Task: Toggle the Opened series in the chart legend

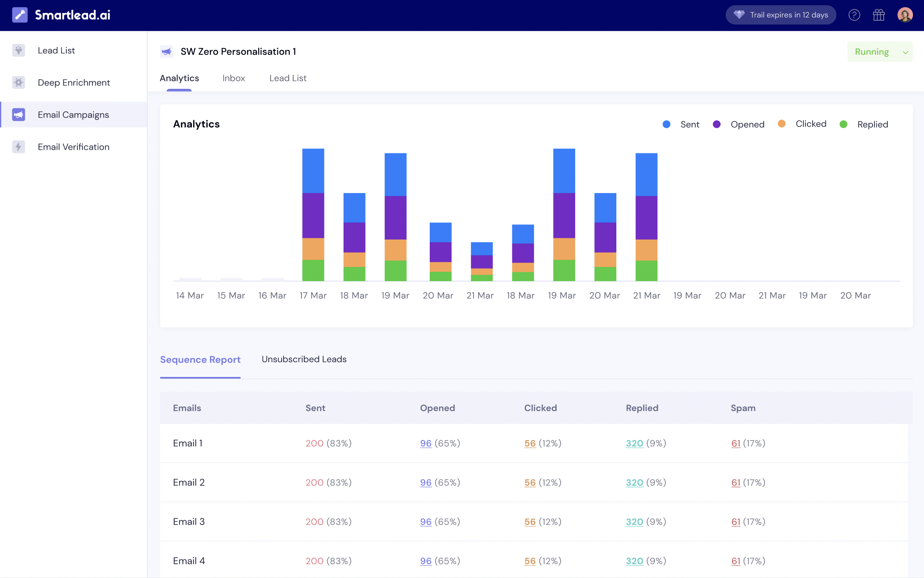Action: tap(738, 124)
